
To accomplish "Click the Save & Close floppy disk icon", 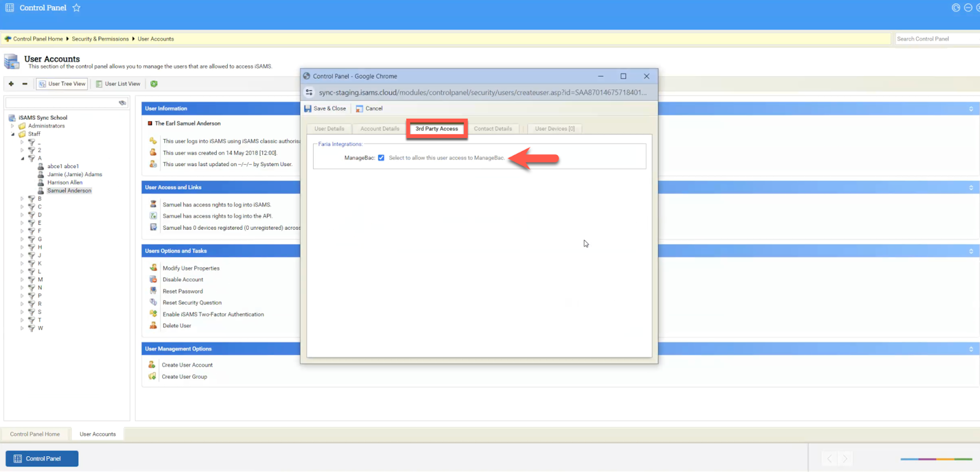I will pyautogui.click(x=308, y=108).
